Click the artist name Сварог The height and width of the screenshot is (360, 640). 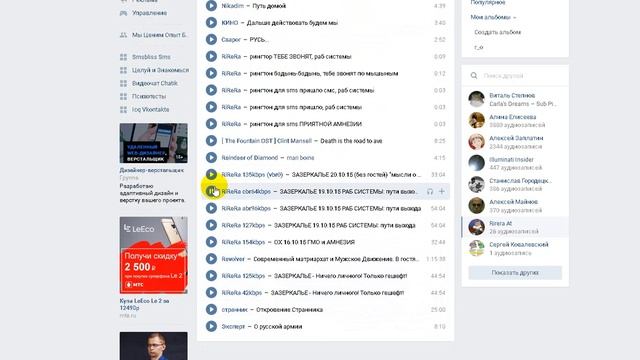click(x=231, y=40)
